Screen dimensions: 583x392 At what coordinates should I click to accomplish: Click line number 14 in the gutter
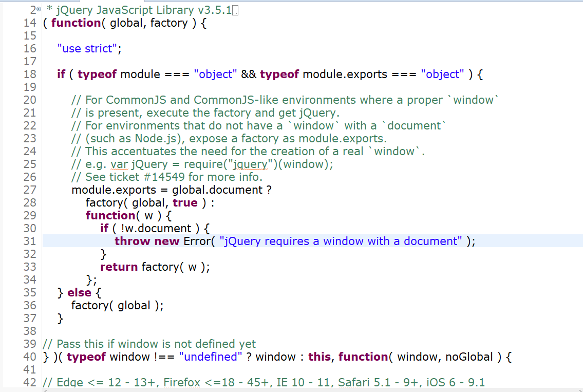pos(30,23)
